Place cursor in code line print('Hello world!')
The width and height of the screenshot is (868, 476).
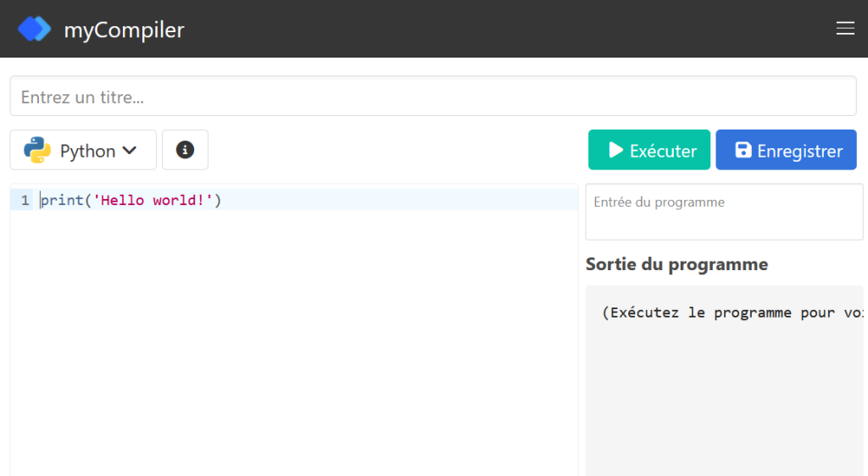point(131,200)
